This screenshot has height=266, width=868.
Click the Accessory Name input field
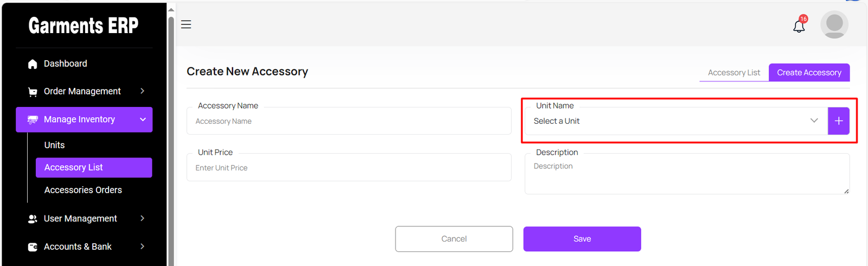[349, 122]
